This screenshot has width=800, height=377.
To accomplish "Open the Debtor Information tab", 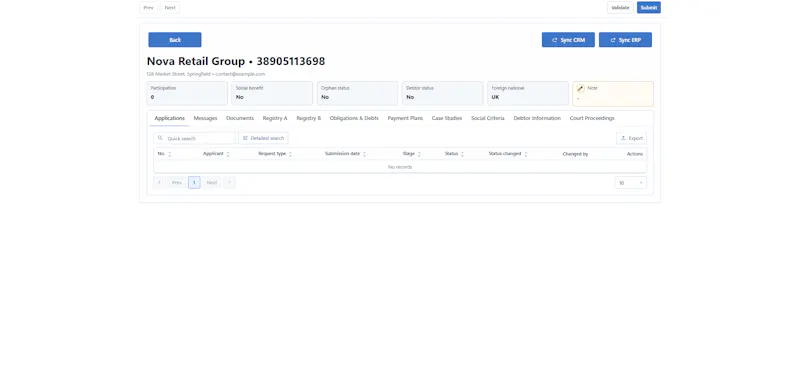I will [537, 118].
